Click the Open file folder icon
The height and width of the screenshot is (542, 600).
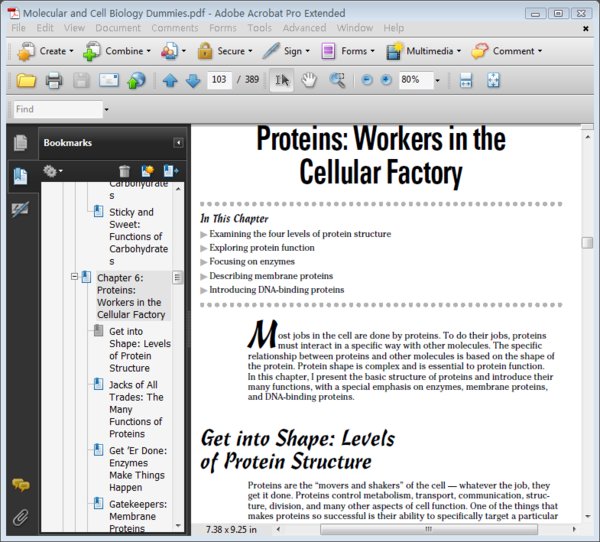26,80
